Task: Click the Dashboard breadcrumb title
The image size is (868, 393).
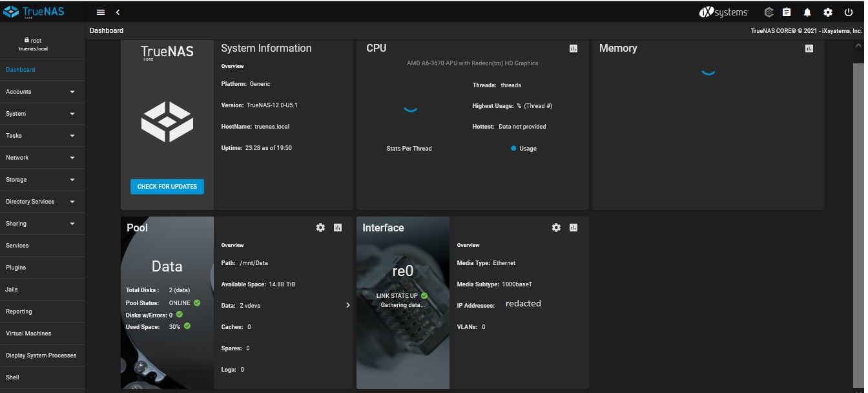Action: tap(107, 30)
